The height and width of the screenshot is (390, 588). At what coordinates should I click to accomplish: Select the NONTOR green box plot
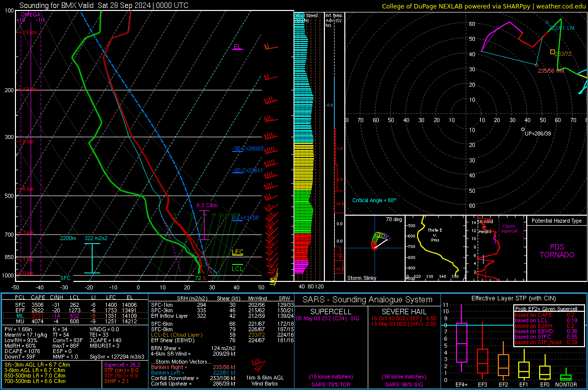(566, 376)
